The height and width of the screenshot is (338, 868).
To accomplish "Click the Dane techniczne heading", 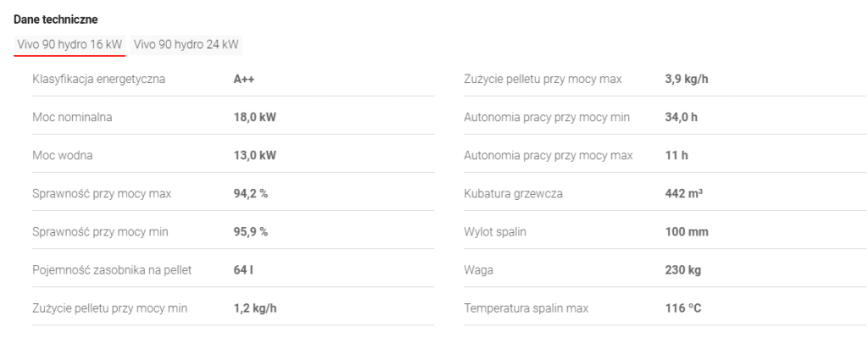I will pyautogui.click(x=56, y=20).
